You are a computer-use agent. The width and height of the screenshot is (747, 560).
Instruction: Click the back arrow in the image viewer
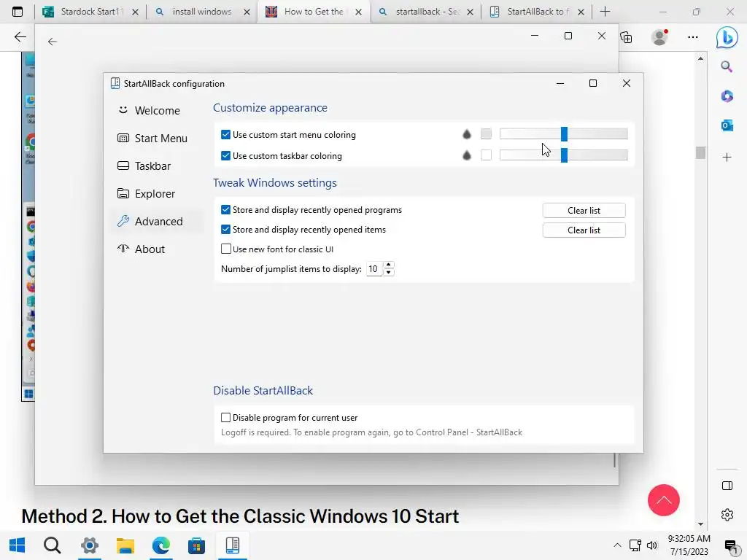pyautogui.click(x=53, y=42)
